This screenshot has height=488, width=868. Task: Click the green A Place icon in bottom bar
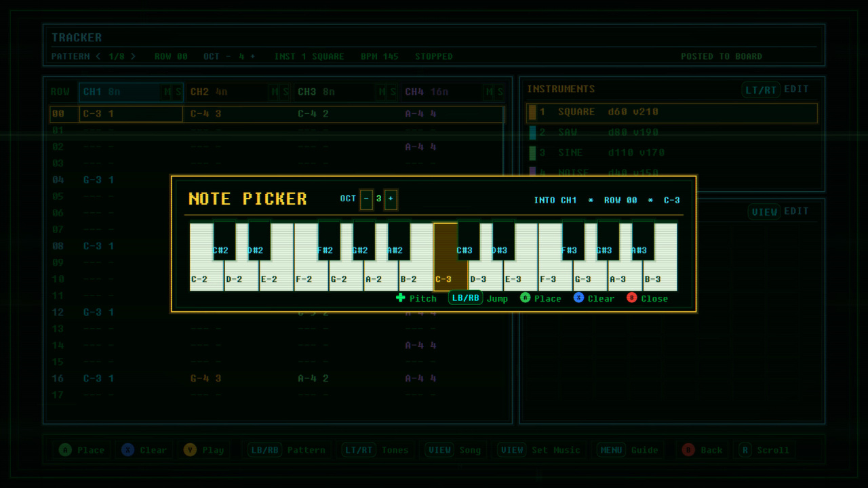point(65,449)
